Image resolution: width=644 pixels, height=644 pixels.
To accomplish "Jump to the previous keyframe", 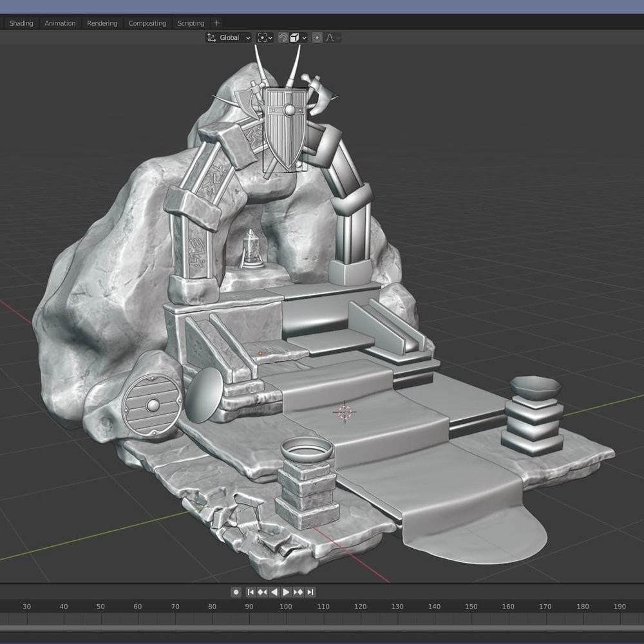I will [262, 592].
